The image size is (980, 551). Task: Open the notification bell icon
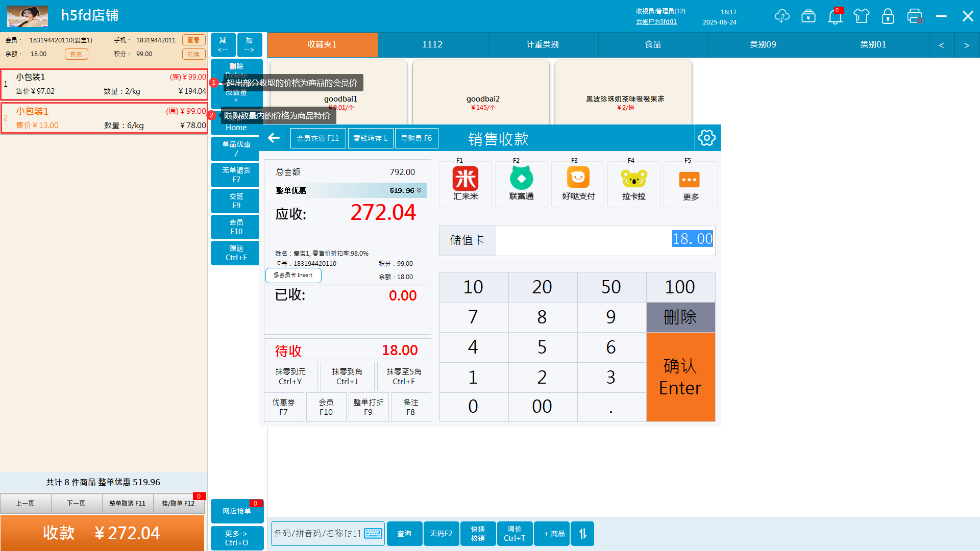pos(835,16)
